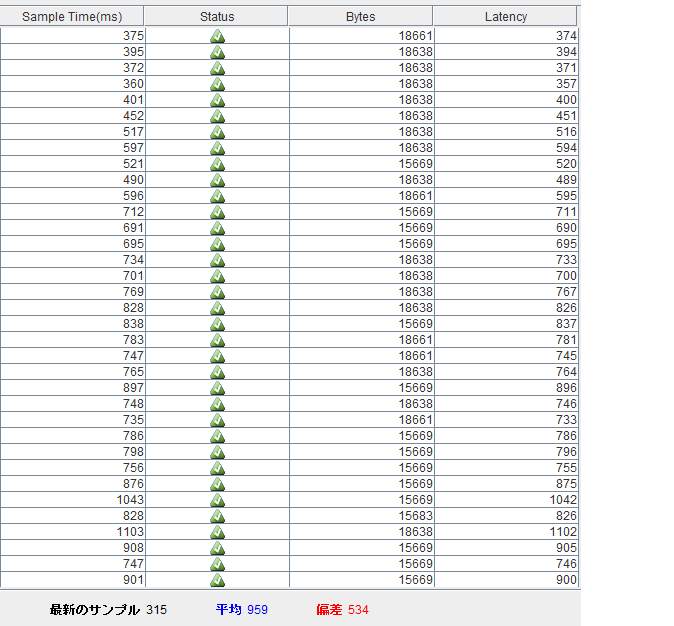This screenshot has height=626, width=674.
Task: Click the status icon for the 1043 ms sample
Action: [217, 500]
